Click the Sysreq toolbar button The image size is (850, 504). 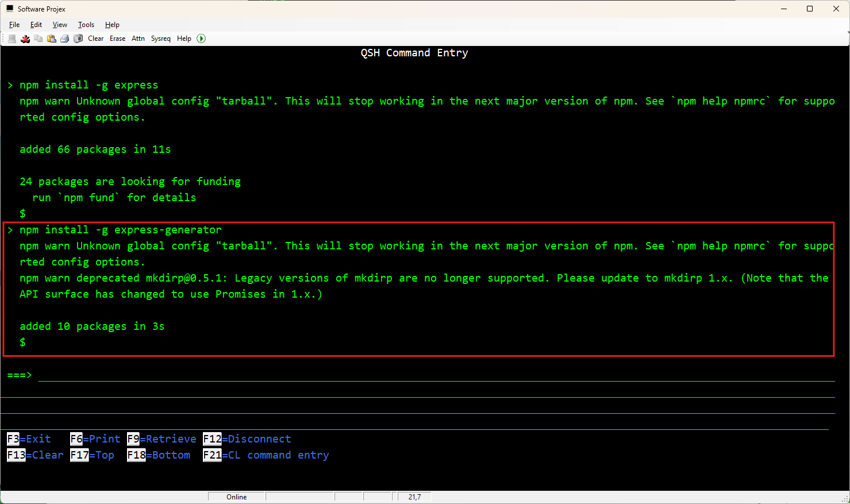(x=161, y=39)
